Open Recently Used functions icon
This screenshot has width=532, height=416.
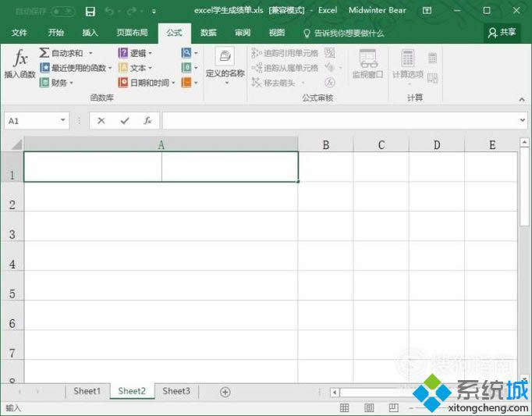[44, 68]
